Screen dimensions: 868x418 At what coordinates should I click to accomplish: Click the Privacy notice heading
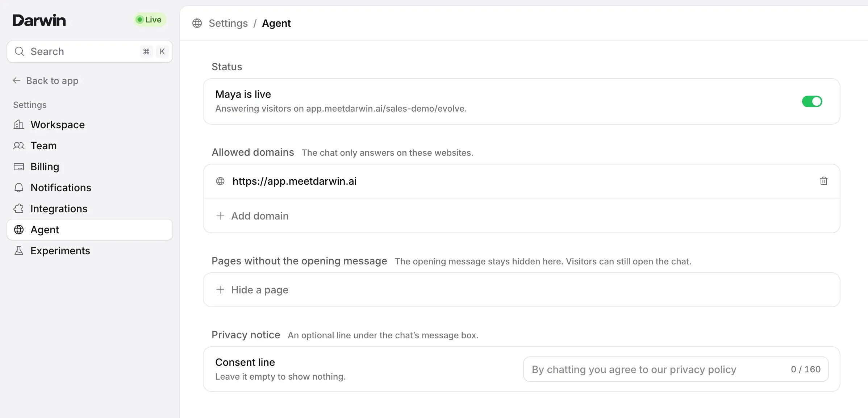pos(246,335)
